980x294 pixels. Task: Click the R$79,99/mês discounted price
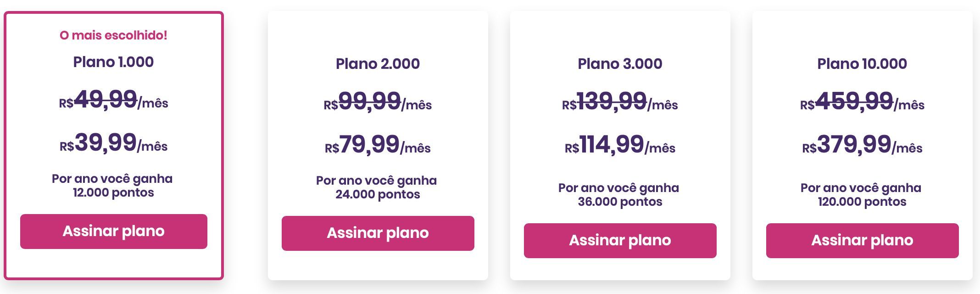[378, 145]
